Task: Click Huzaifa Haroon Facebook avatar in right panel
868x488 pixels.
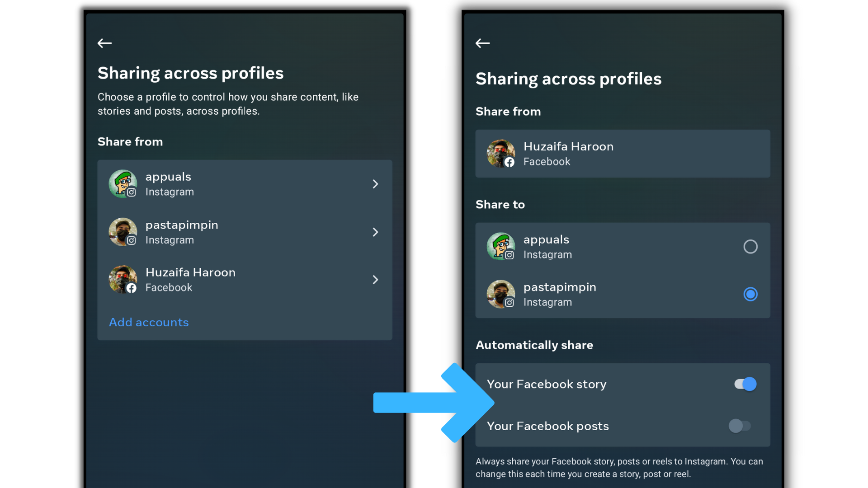Action: pyautogui.click(x=500, y=154)
